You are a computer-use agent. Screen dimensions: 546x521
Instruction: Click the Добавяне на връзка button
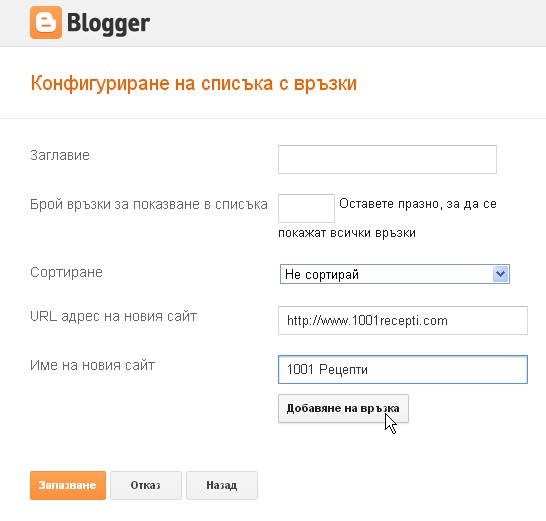coord(343,409)
